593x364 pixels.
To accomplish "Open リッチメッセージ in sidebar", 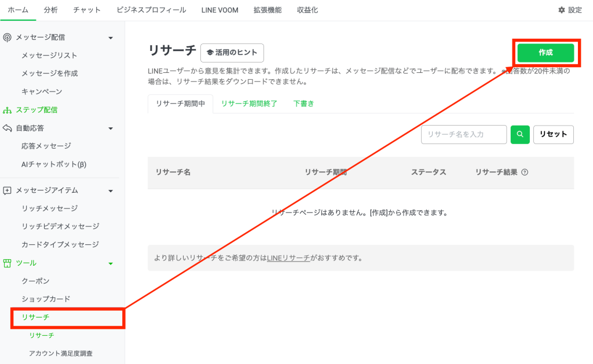I will pos(50,208).
